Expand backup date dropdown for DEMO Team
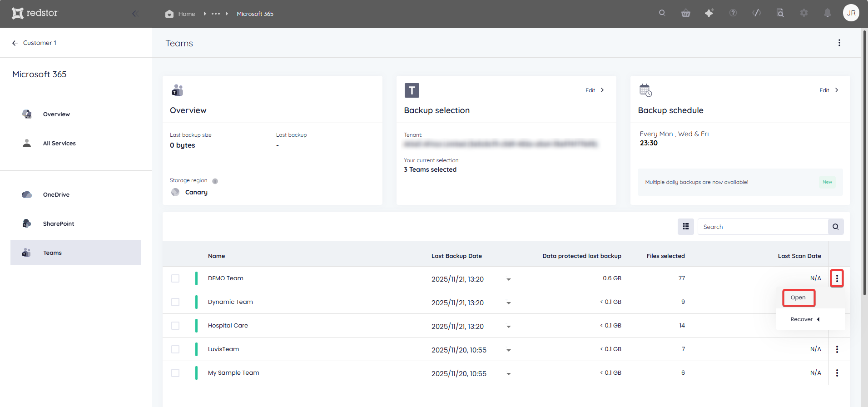Screen dimensions: 868x407 (509, 279)
